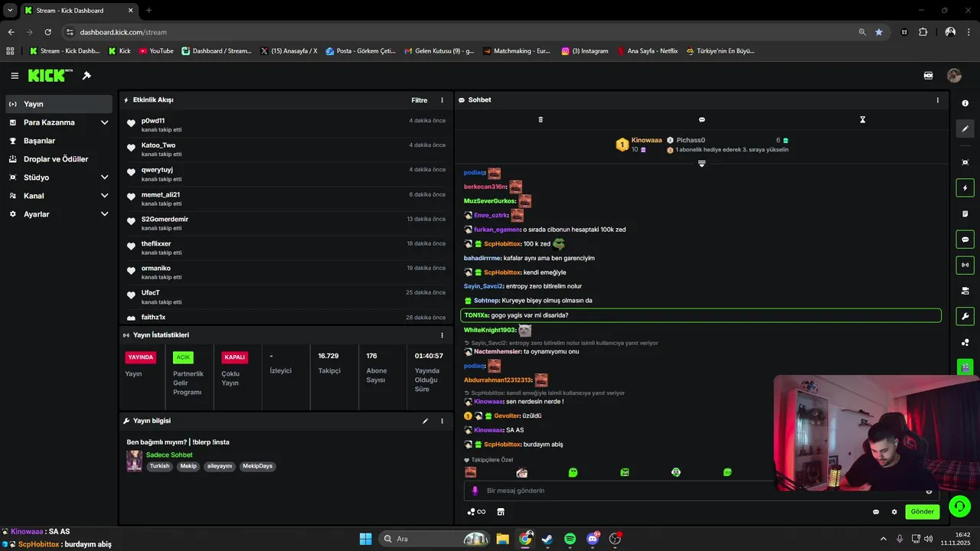
Task: Click the MekipDays tag
Action: click(257, 466)
